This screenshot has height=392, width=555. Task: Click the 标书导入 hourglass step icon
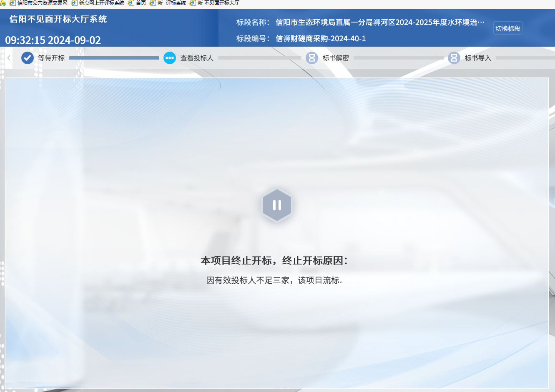(x=454, y=58)
